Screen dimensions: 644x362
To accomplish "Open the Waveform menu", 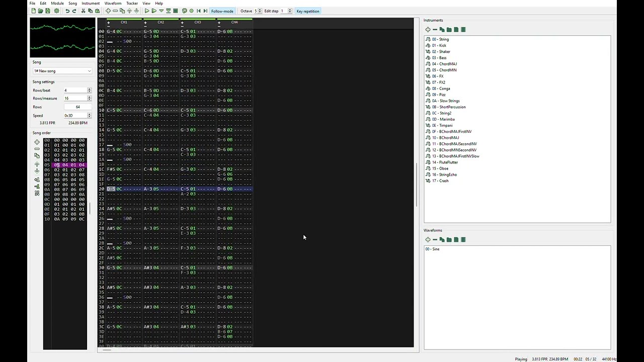I will [113, 3].
